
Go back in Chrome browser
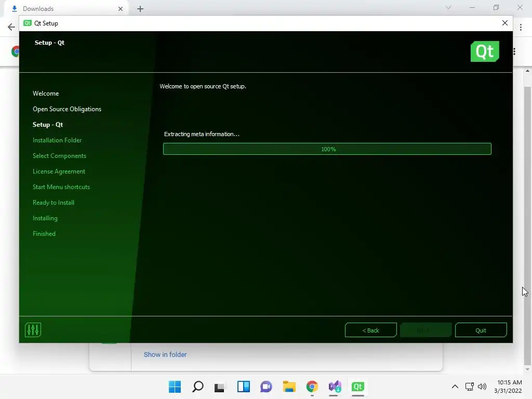11,27
